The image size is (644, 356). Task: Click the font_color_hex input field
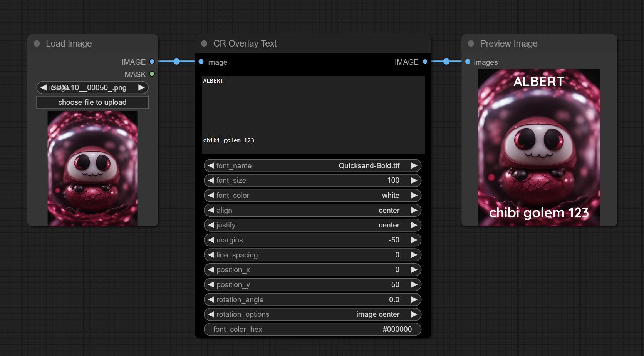click(312, 329)
